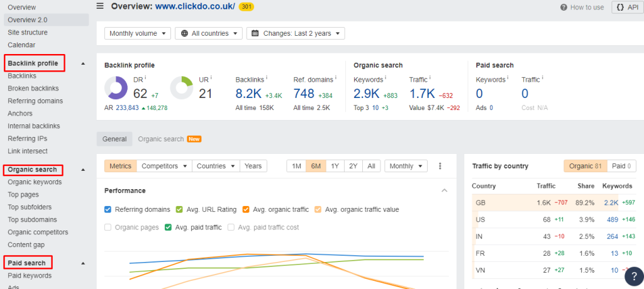
Task: Toggle sidebar with hamburger menu icon
Action: point(100,6)
